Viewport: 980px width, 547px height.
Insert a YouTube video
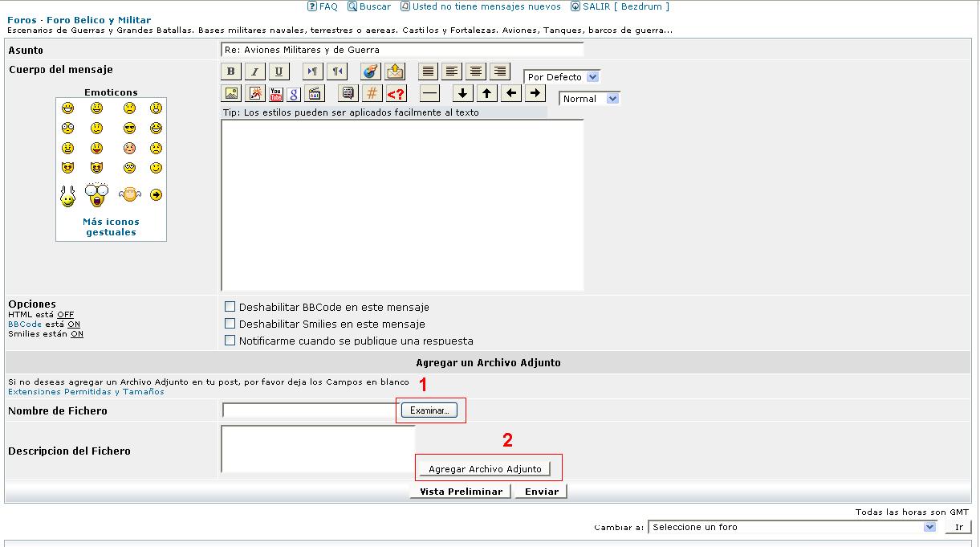tap(276, 93)
